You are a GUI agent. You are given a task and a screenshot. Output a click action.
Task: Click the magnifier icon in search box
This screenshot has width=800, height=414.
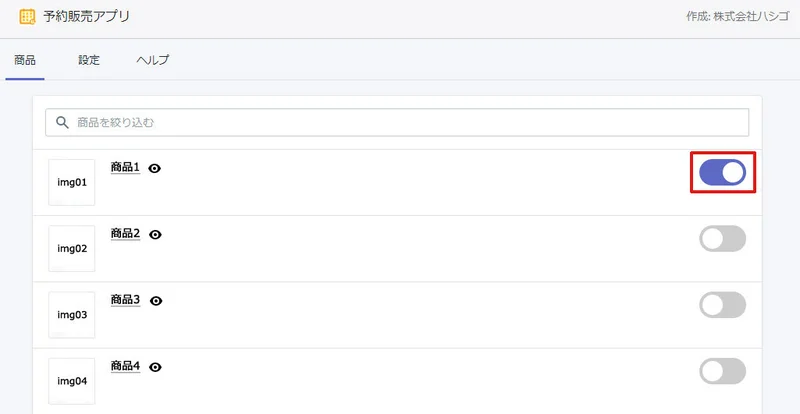click(x=62, y=123)
